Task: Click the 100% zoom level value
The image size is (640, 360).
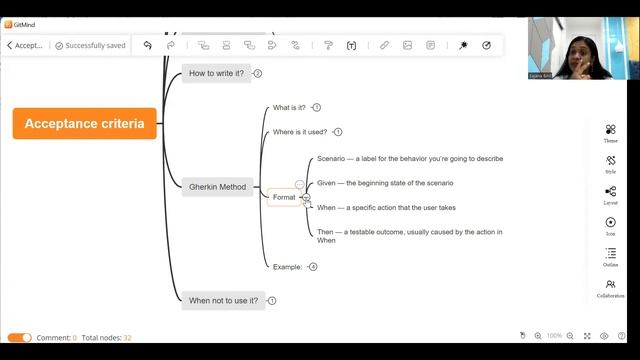Action: click(x=554, y=336)
